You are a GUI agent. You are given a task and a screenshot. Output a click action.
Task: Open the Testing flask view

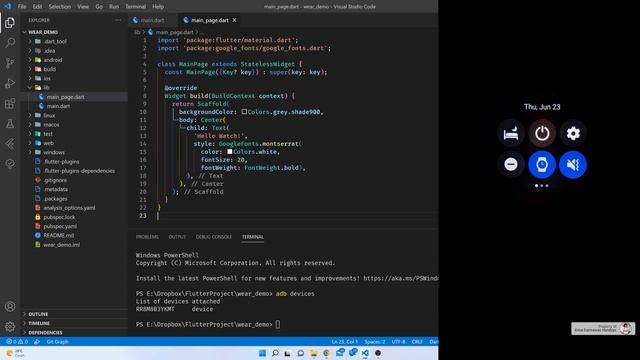click(x=10, y=123)
